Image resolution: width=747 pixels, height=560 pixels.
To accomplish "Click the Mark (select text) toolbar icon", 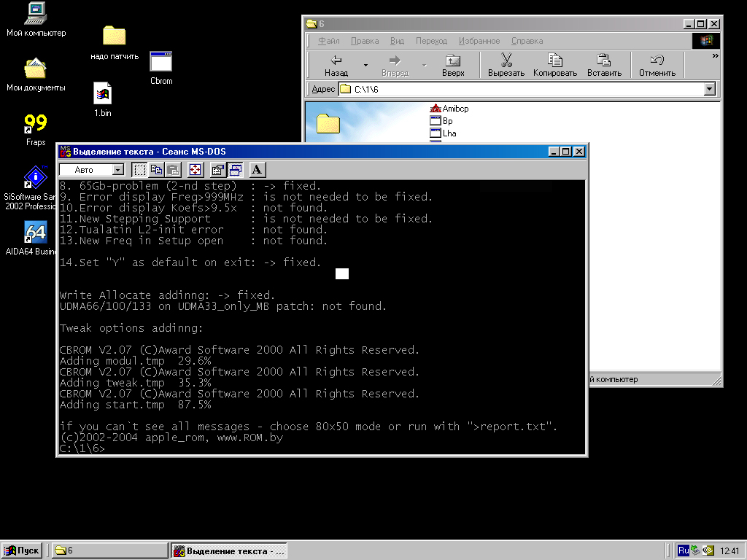I will [x=140, y=170].
